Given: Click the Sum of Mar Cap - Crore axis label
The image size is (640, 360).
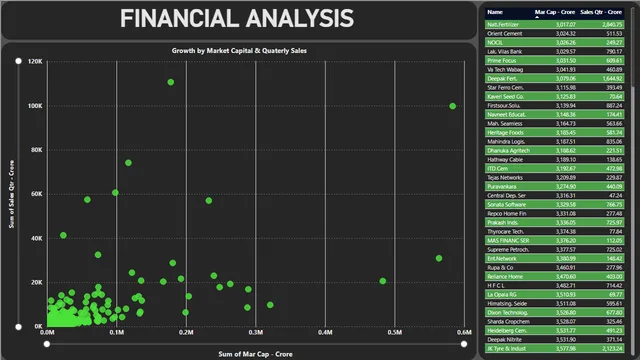Looking at the screenshot, I should tap(255, 354).
